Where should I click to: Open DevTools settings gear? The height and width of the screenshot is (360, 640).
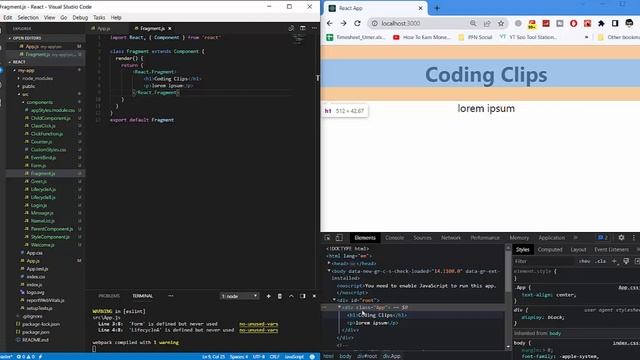[621, 238]
